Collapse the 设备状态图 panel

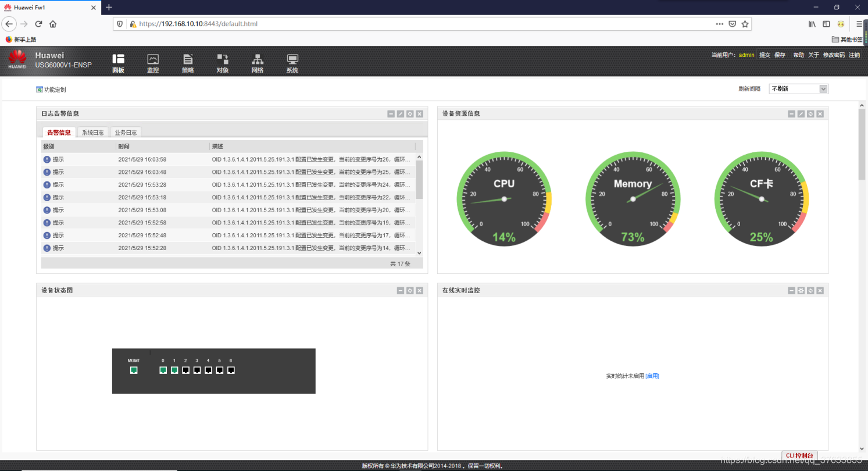pyautogui.click(x=401, y=291)
